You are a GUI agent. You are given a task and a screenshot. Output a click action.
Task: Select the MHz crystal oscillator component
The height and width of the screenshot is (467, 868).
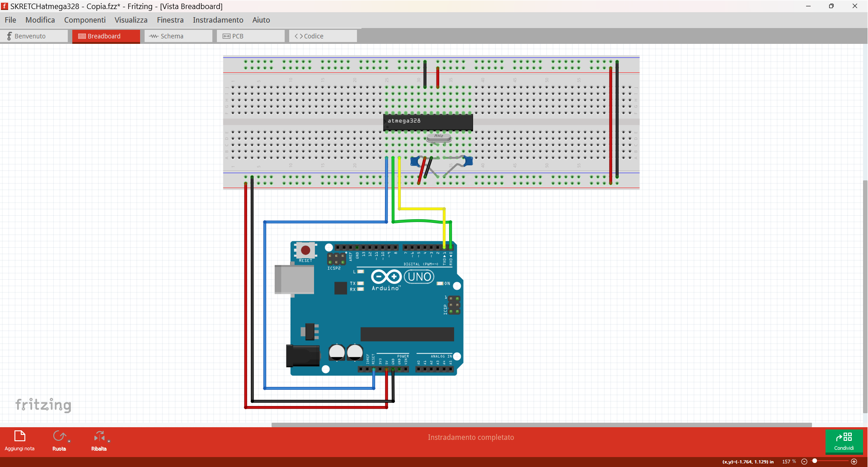coord(439,137)
